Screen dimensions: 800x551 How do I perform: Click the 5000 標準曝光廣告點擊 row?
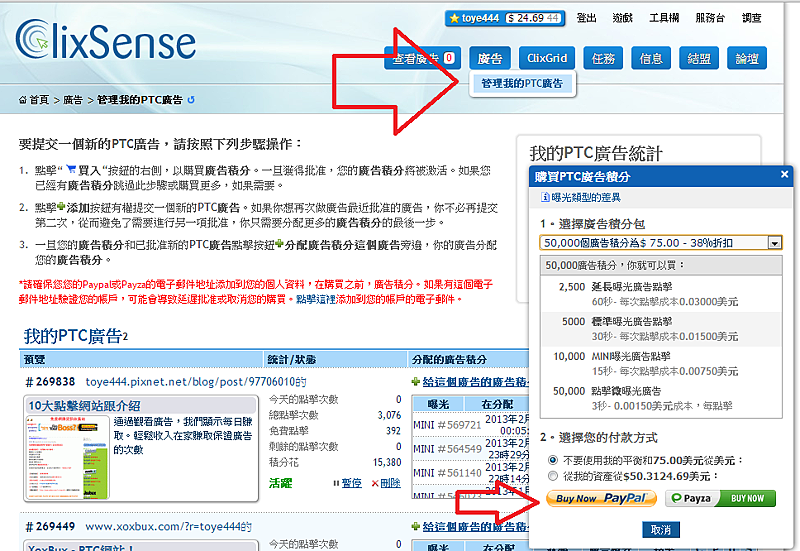661,329
